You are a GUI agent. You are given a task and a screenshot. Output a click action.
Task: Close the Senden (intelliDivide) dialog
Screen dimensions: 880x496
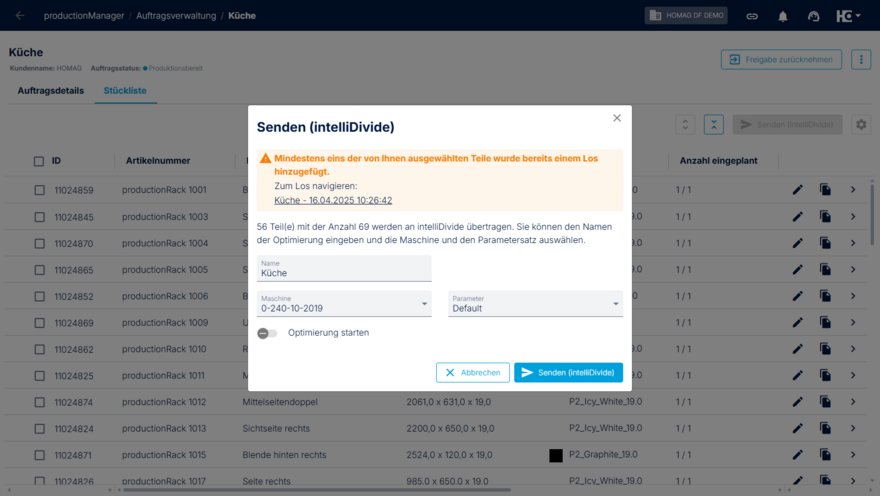(617, 118)
